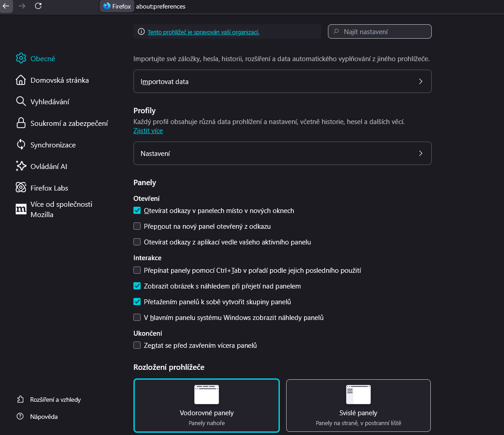Click the Domovská stránka house icon

click(21, 80)
